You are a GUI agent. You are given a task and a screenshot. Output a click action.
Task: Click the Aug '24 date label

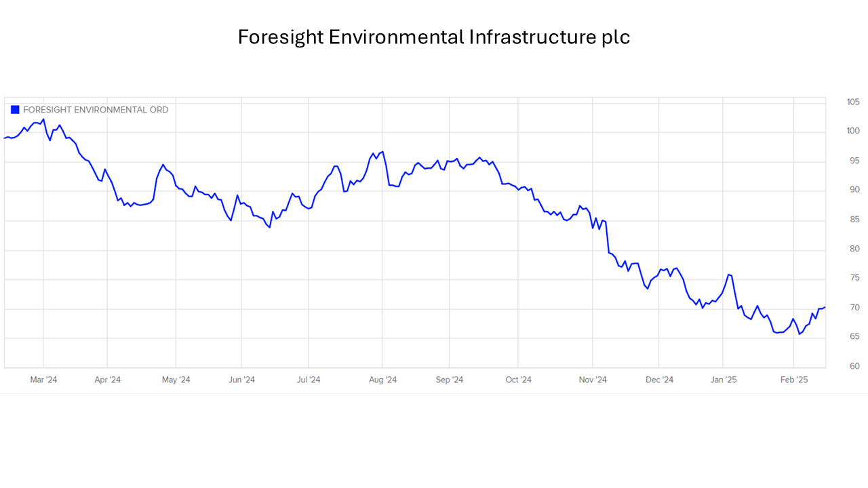(x=382, y=380)
